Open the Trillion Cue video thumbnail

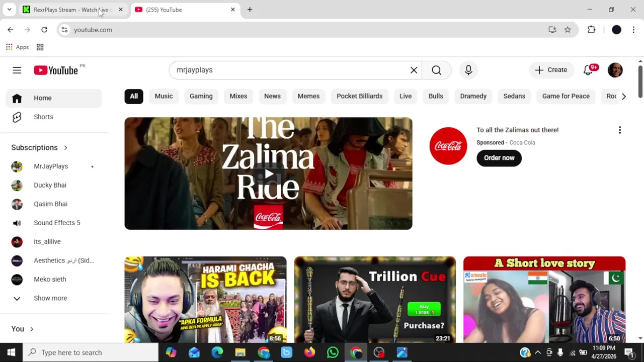click(x=375, y=300)
